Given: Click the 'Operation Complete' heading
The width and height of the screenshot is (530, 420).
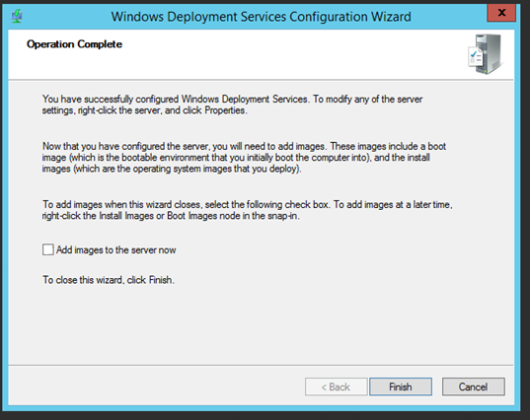Looking at the screenshot, I should coord(74,44).
